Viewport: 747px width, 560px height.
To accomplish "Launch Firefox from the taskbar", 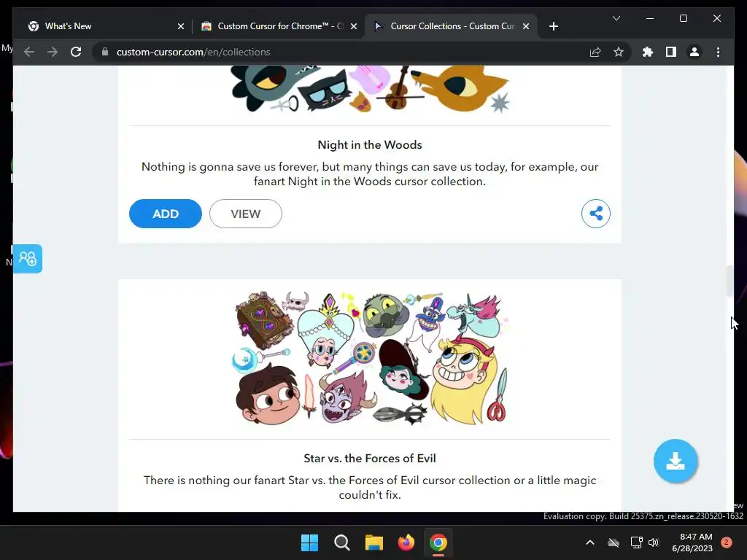I will 406,542.
